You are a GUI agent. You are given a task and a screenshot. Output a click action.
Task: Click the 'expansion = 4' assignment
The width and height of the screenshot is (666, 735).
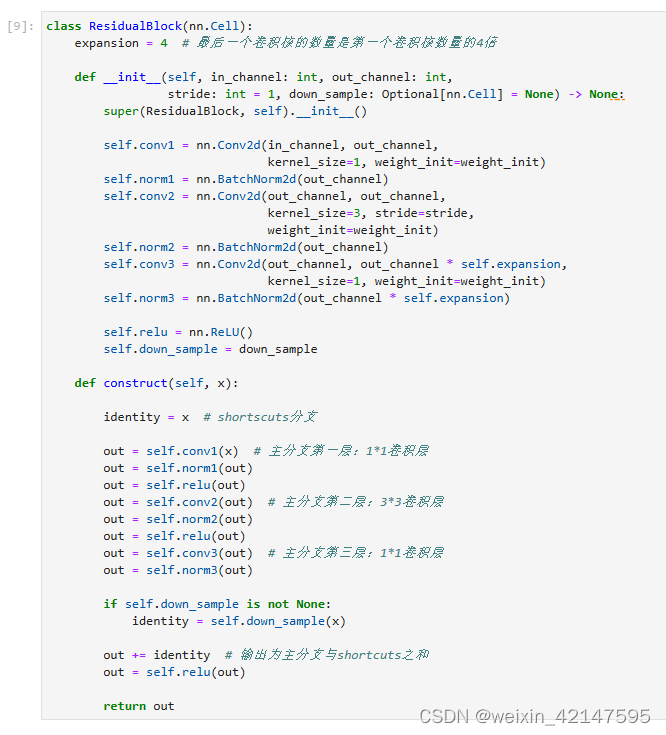121,43
